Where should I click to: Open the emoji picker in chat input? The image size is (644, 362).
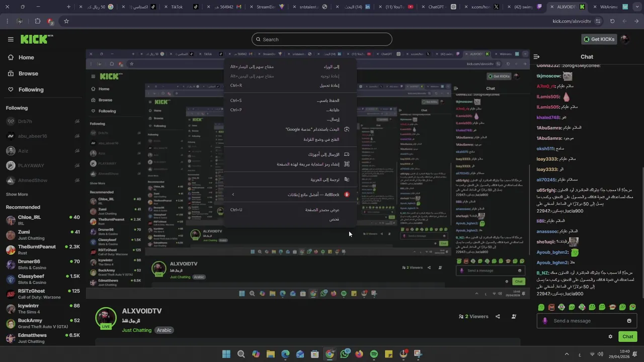(629, 321)
